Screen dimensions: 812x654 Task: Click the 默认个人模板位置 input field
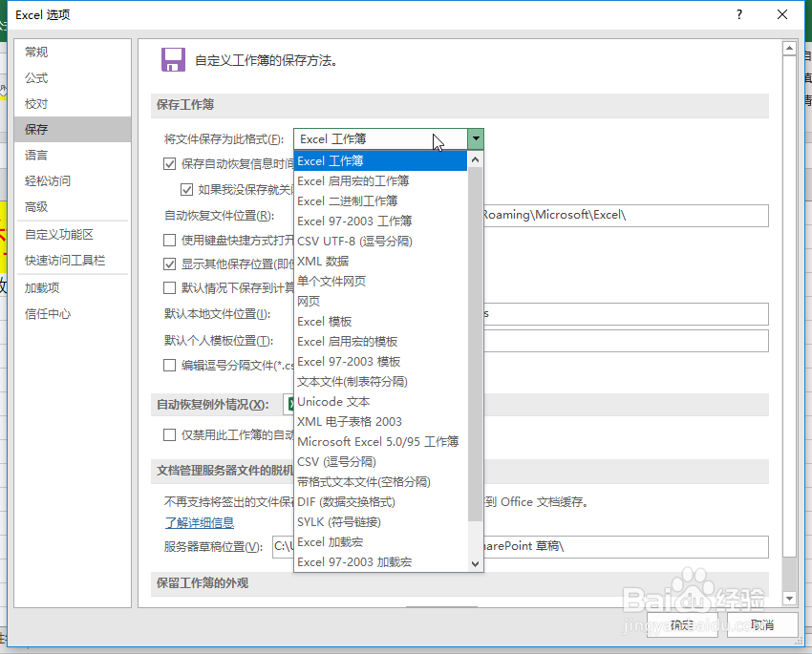click(625, 341)
